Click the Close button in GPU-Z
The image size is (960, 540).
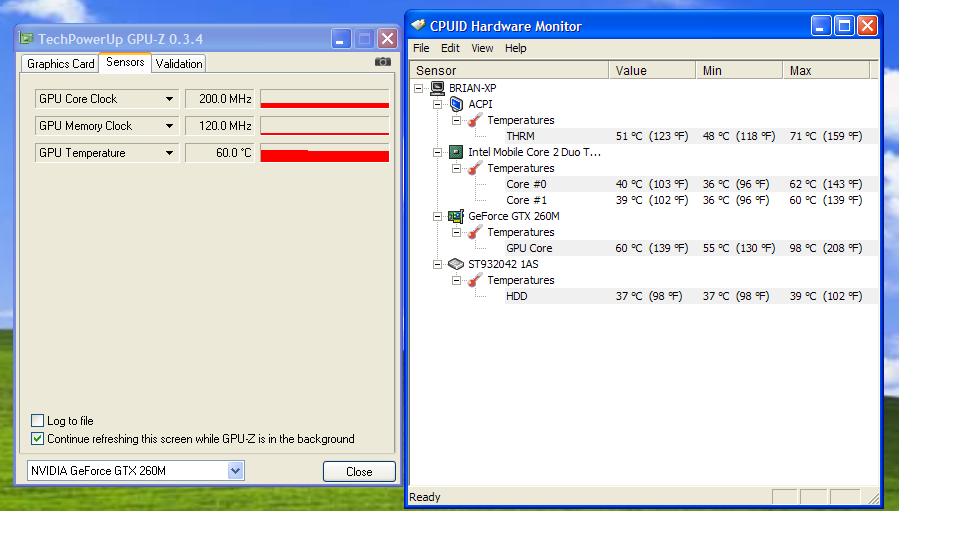(x=359, y=471)
